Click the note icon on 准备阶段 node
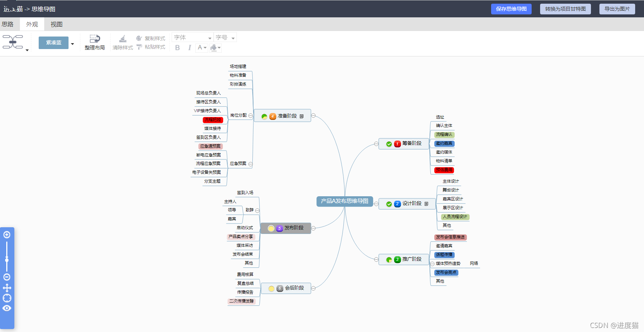Image resolution: width=644 pixels, height=332 pixels. point(301,116)
